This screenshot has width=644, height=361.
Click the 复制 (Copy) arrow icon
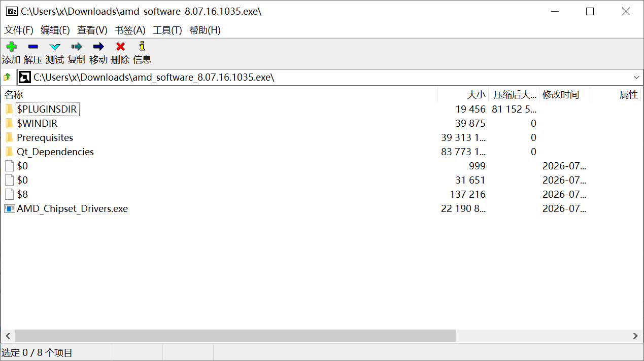coord(77,47)
